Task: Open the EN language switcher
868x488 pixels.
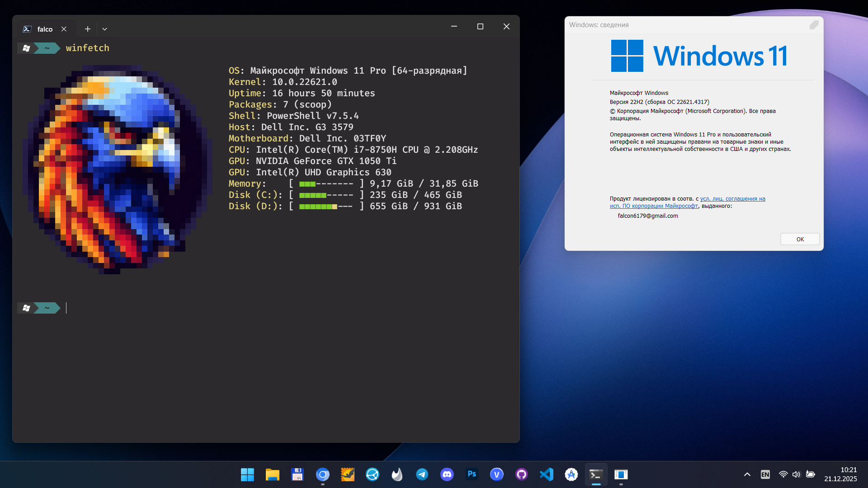Action: pyautogui.click(x=765, y=474)
